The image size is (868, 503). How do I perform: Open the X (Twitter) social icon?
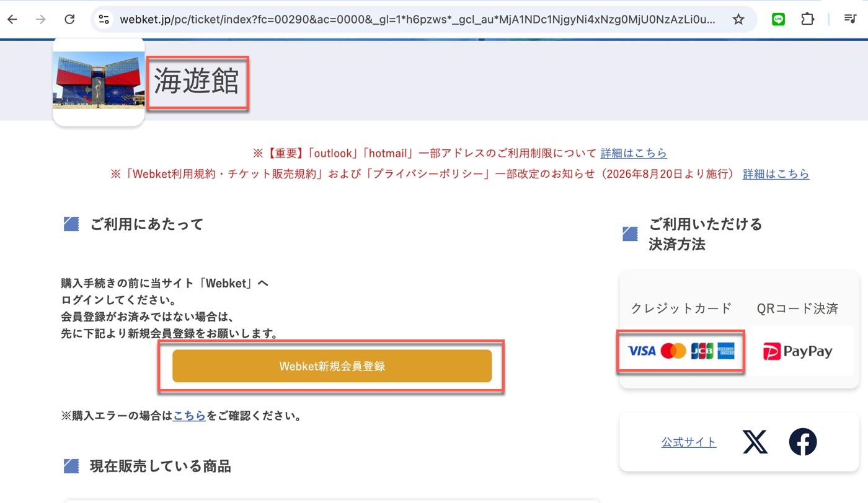point(755,442)
